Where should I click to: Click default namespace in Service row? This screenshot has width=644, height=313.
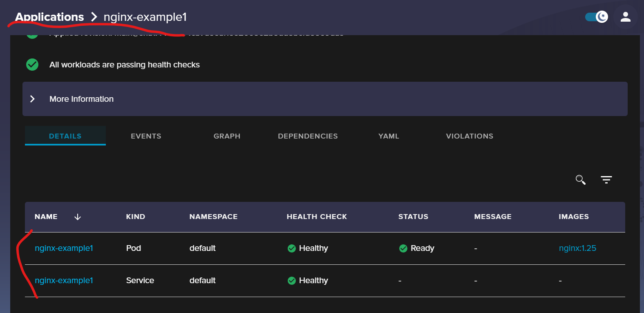[x=202, y=280]
